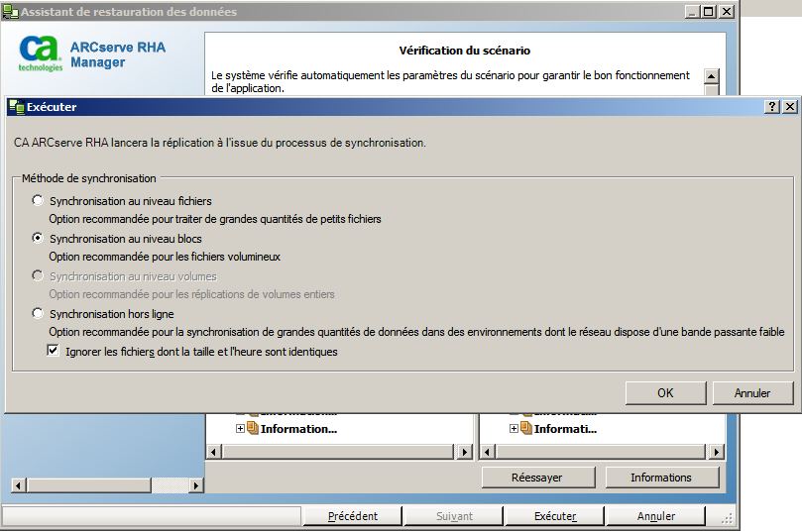Click text about grandes quantités de petits fichiers
This screenshot has height=532, width=802.
(x=215, y=219)
